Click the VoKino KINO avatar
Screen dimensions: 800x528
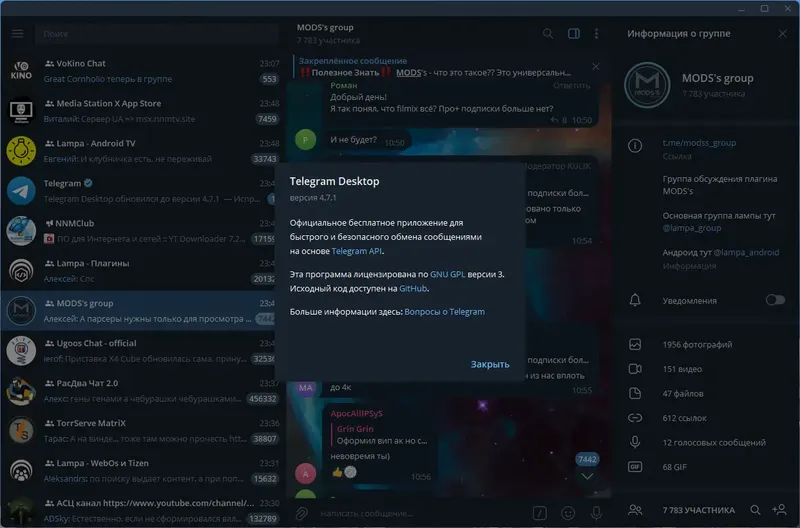pyautogui.click(x=21, y=71)
